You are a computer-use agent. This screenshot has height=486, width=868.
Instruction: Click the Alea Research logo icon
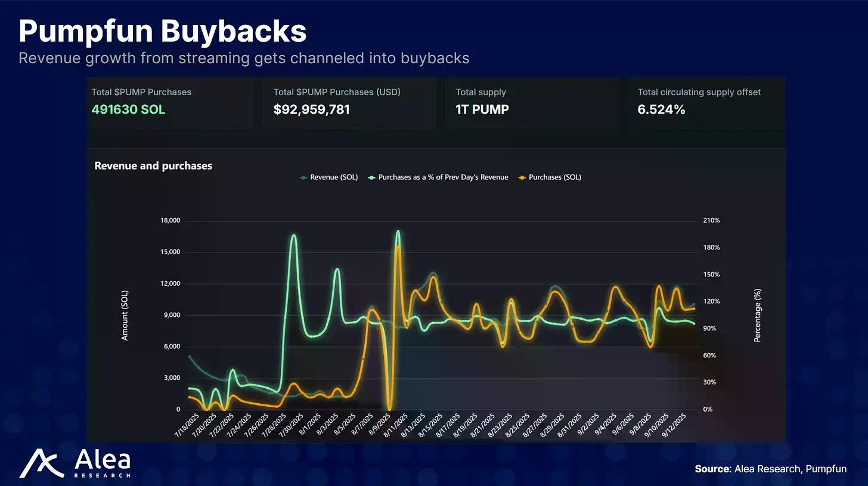click(41, 463)
